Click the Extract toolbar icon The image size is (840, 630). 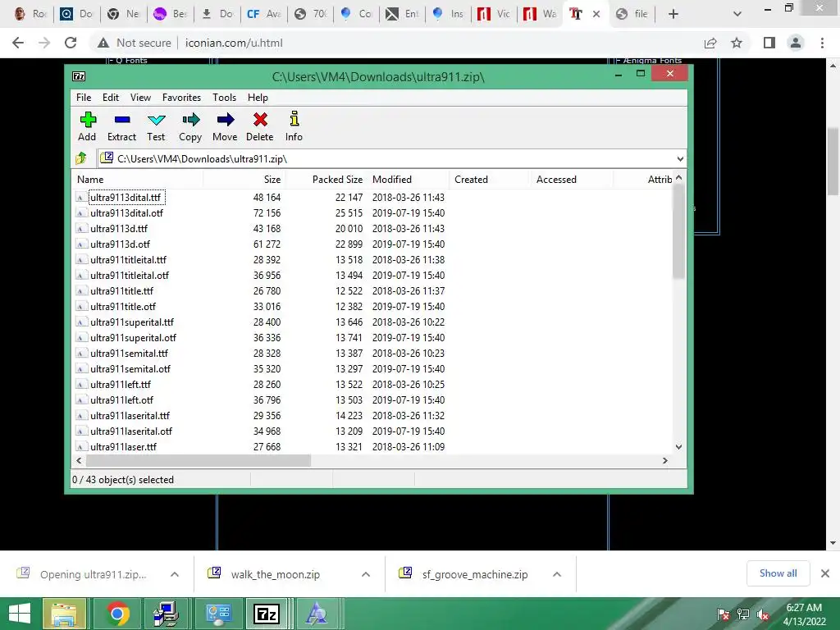[122, 120]
